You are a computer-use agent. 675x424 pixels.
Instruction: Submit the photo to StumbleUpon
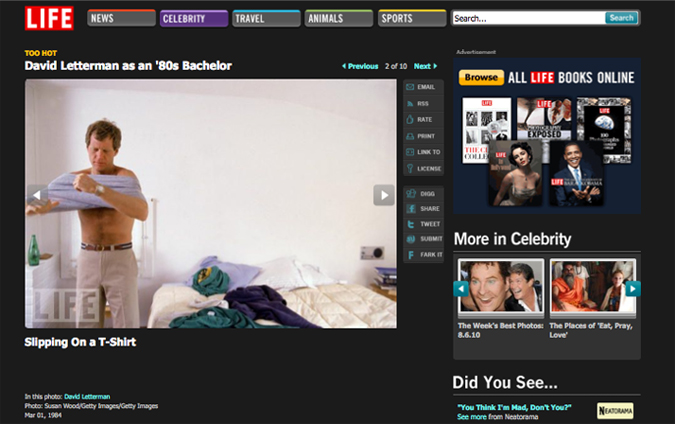[x=410, y=239]
